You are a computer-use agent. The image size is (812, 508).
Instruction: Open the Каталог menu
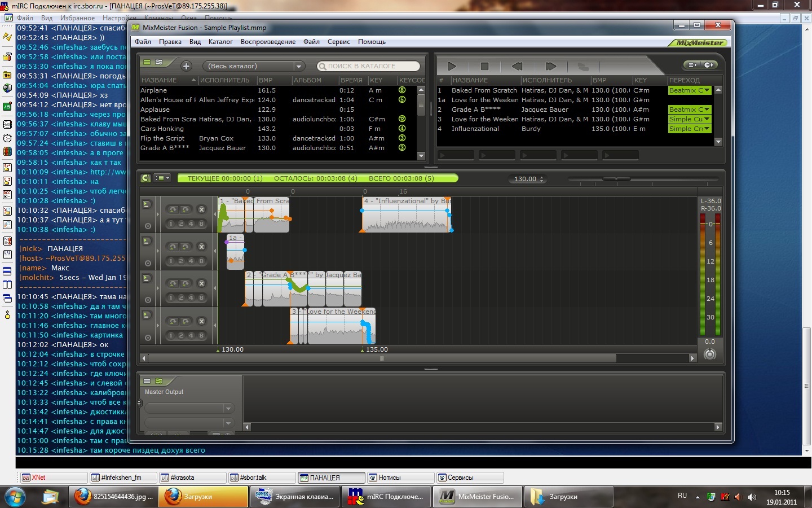tap(220, 42)
